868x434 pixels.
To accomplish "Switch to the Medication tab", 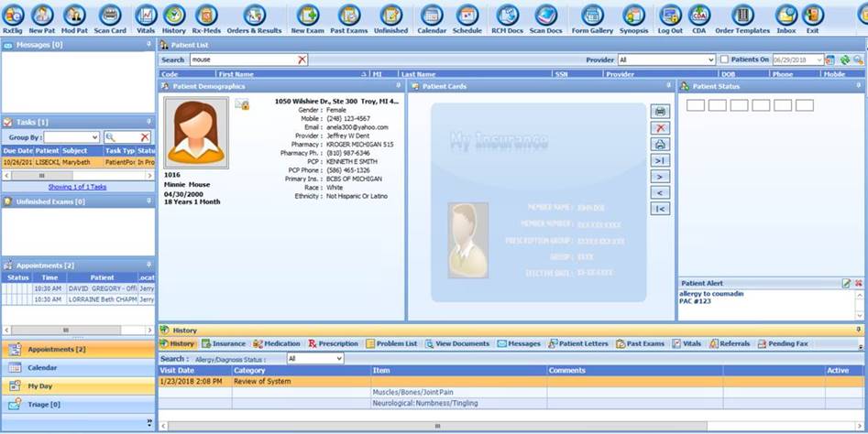I will tap(276, 344).
